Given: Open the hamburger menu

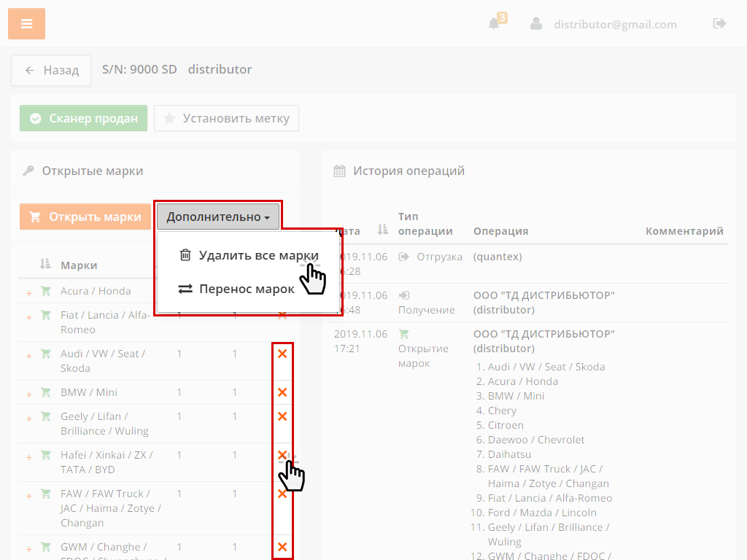Looking at the screenshot, I should pos(27,24).
